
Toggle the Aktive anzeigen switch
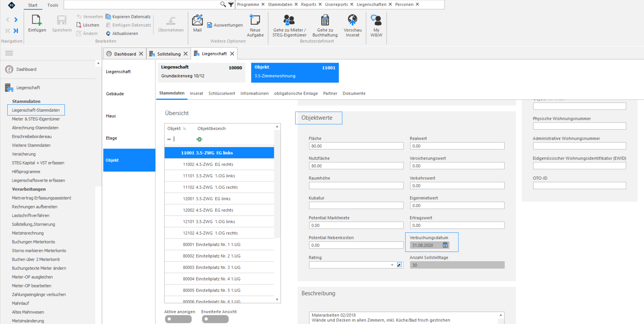pyautogui.click(x=178, y=319)
